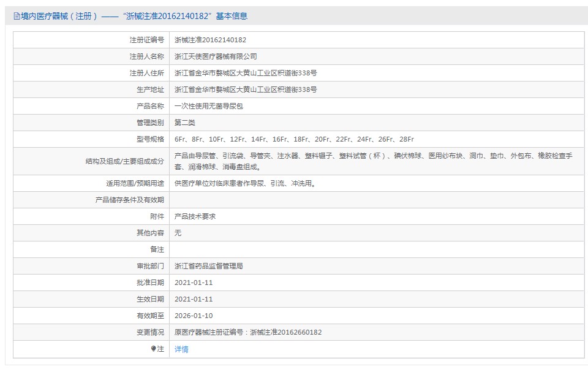
Task: Click product name 一次性使用无菌导尿包
Action: [x=209, y=106]
